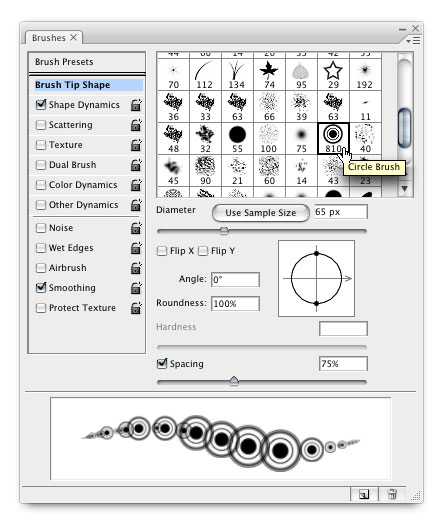The height and width of the screenshot is (525, 441).
Task: Check the Flip X box
Action: 162,251
